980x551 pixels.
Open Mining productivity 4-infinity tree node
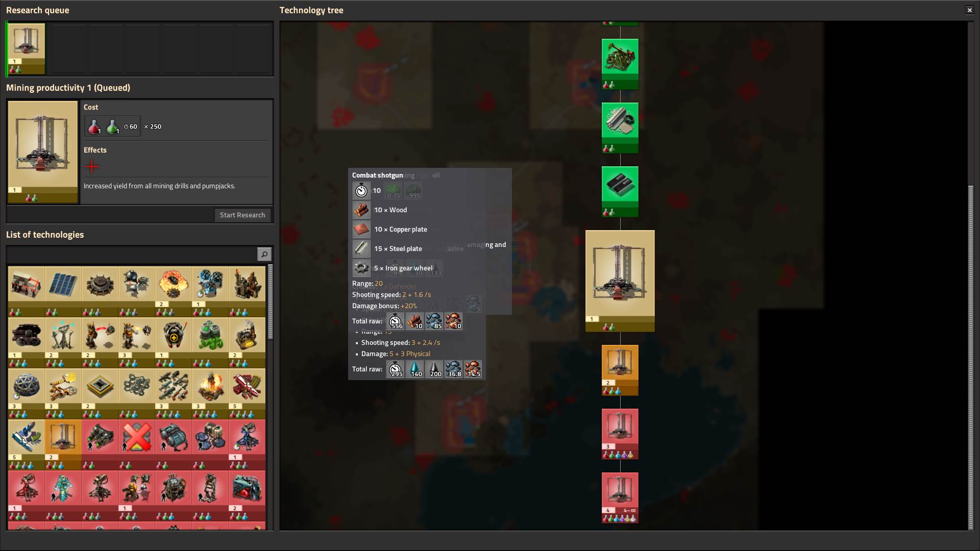coord(620,497)
